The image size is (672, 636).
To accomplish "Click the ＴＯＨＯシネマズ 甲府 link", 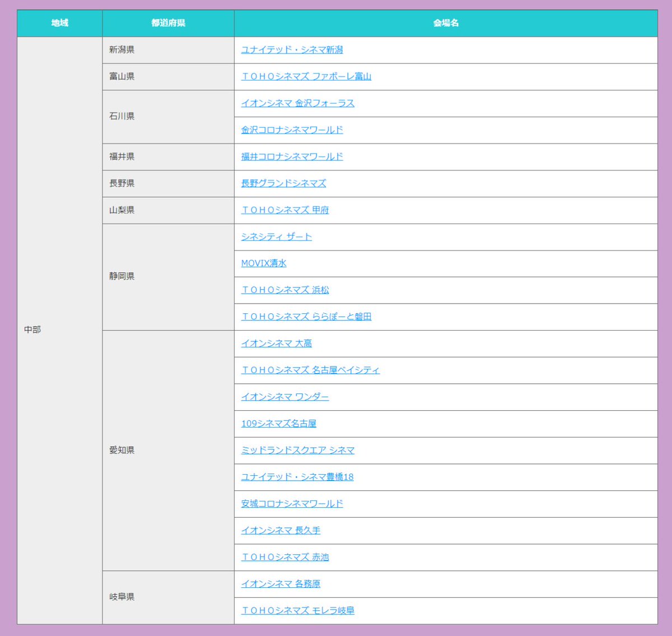I will pos(284,210).
